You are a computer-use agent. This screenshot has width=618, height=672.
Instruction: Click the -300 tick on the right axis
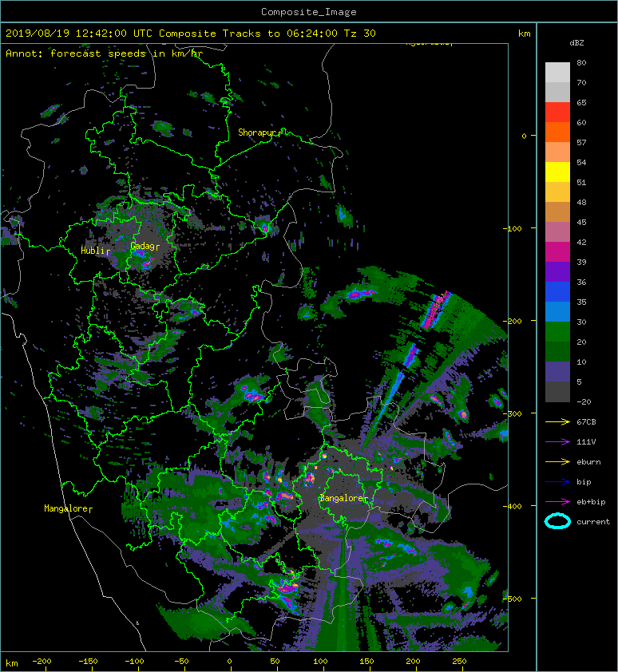513,413
